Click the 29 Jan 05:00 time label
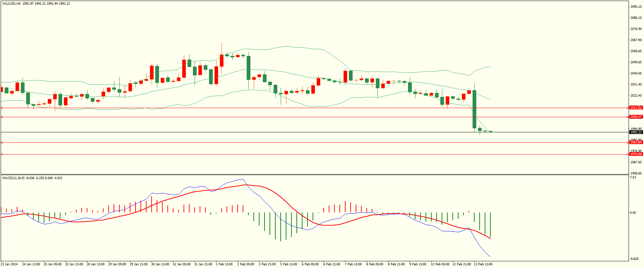The width and height of the screenshot is (644, 268). click(117, 264)
